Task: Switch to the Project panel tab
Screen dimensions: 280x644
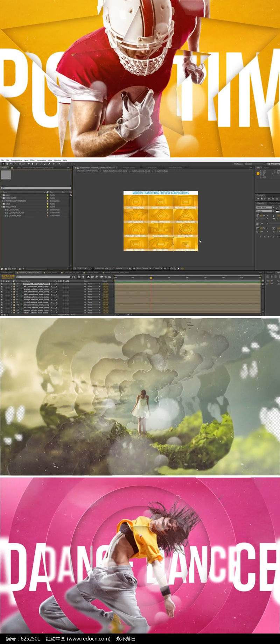Action: (4, 168)
